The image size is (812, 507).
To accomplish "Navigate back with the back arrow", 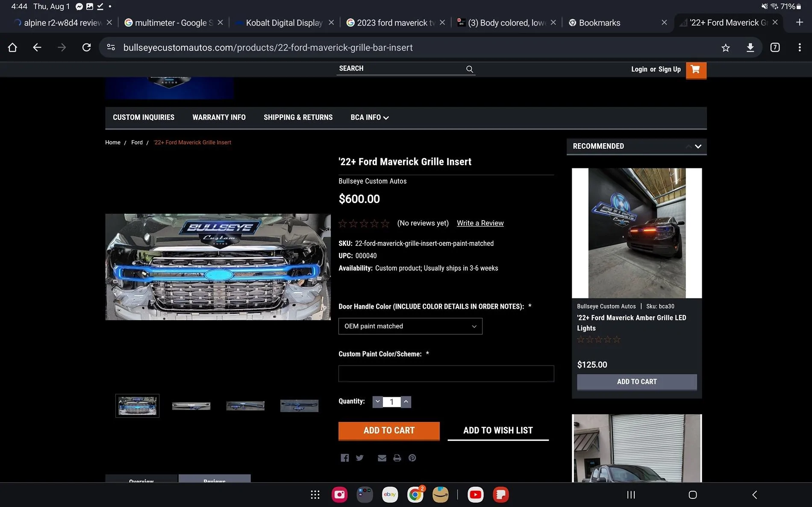I will [37, 47].
